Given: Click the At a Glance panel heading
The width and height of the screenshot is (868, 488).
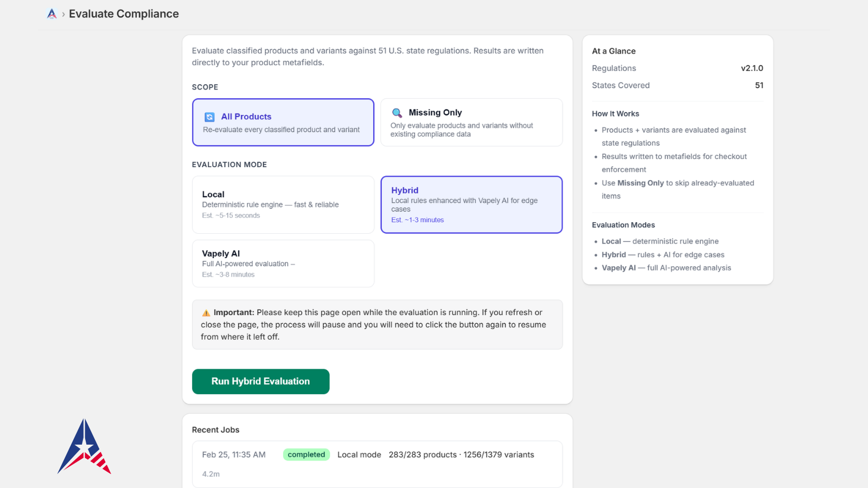Looking at the screenshot, I should pos(614,51).
